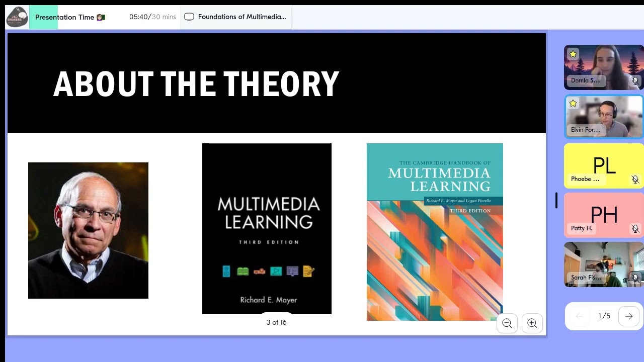Click muted mic icon on Damla's tile
This screenshot has width=644, height=362.
click(635, 80)
